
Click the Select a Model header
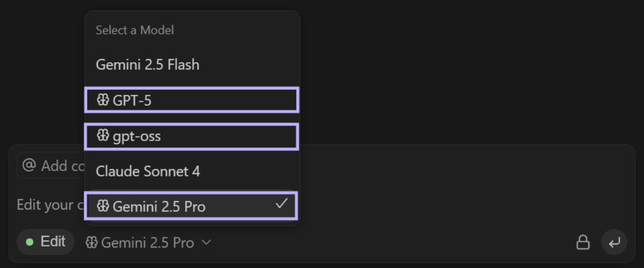pyautogui.click(x=135, y=30)
